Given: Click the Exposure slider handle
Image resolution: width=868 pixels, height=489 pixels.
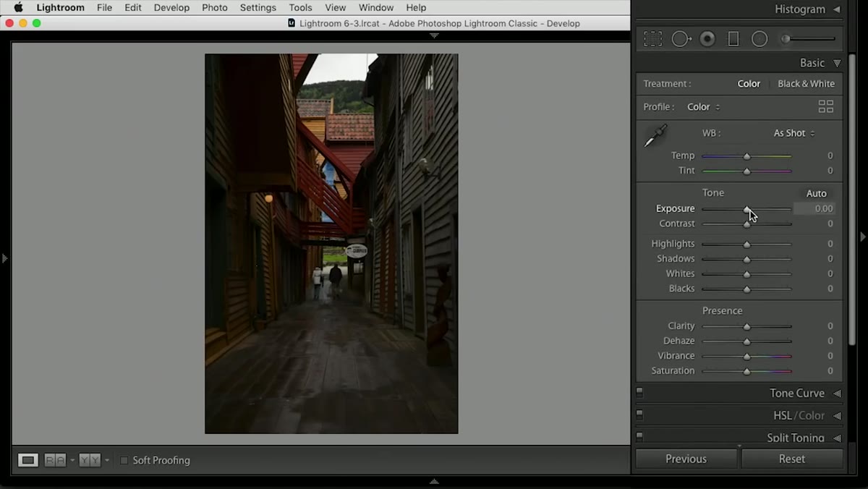Looking at the screenshot, I should tap(746, 209).
